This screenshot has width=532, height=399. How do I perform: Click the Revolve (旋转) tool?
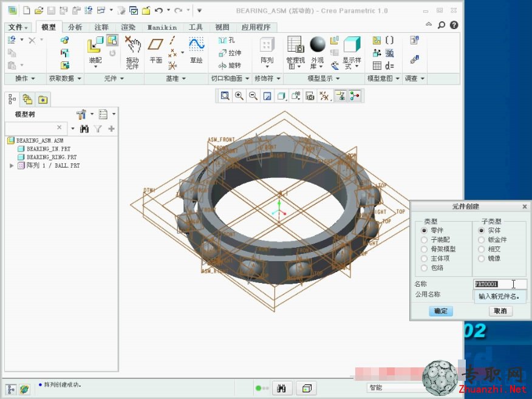point(230,65)
